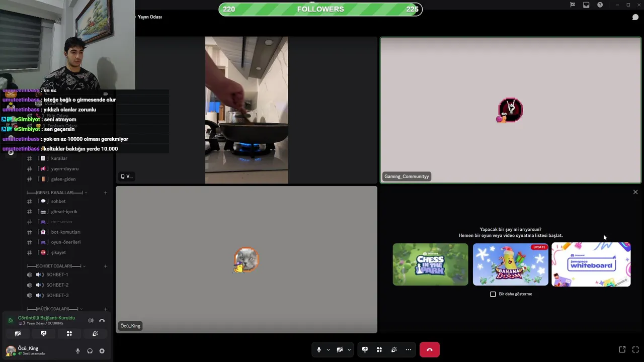This screenshot has width=644, height=362.
Task: Hang up with the red disconnect button
Action: tap(429, 349)
